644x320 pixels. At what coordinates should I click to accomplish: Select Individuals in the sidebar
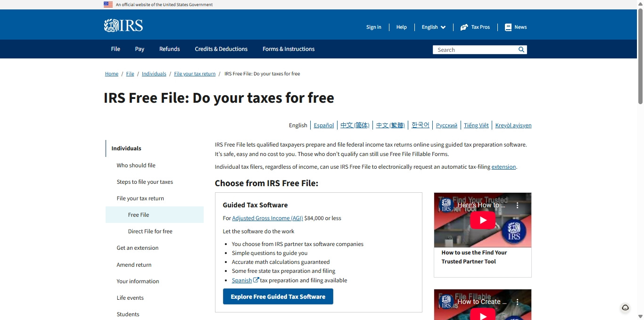point(126,148)
